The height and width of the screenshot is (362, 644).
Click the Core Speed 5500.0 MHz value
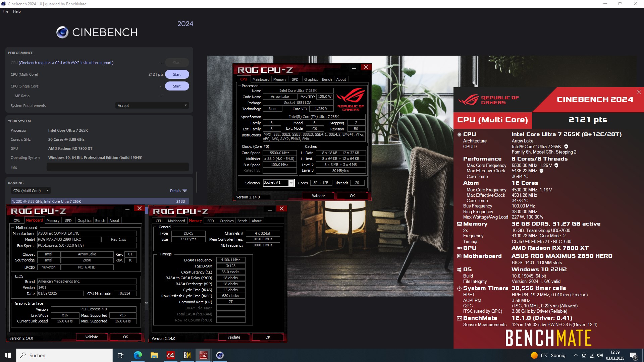click(279, 153)
